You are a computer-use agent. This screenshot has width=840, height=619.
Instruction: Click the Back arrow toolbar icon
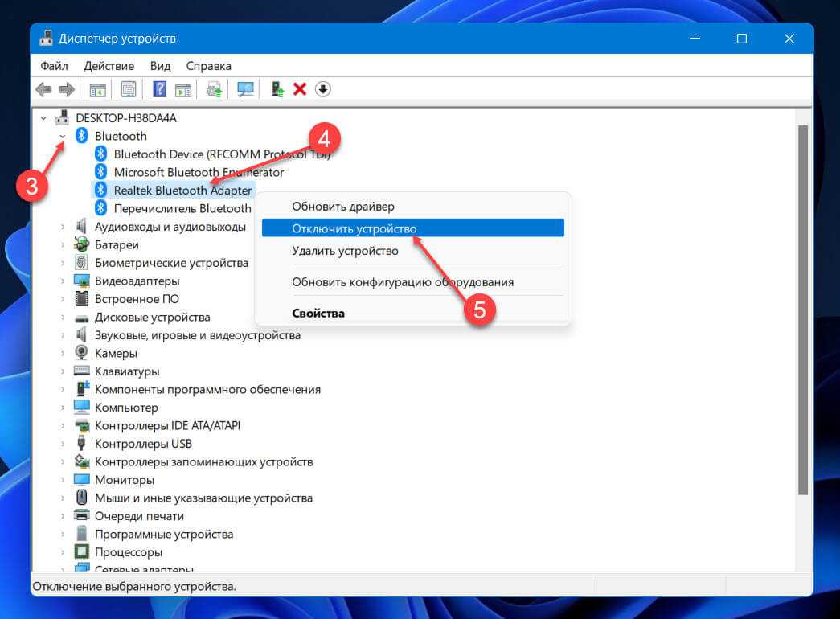coord(43,89)
